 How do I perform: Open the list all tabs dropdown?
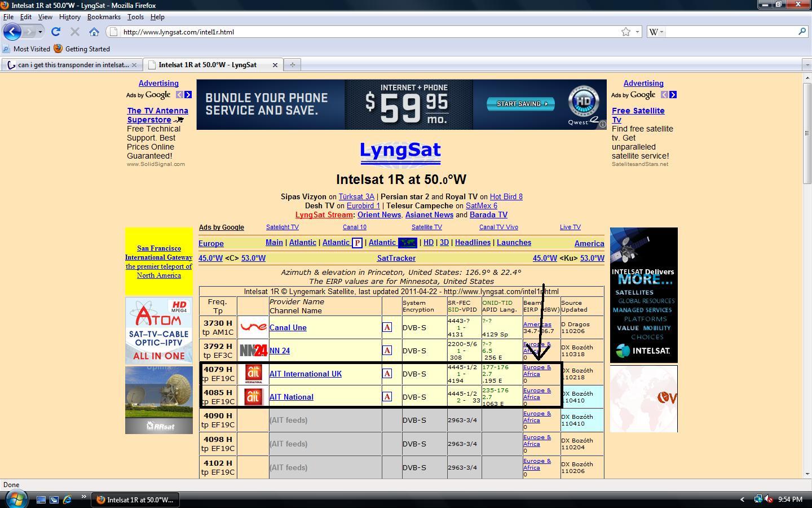tap(807, 65)
